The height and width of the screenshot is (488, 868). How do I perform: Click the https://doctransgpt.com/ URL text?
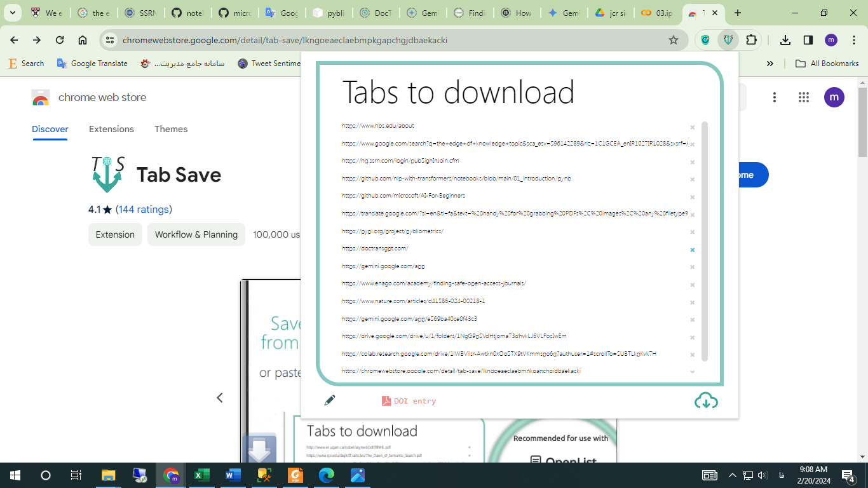(375, 248)
